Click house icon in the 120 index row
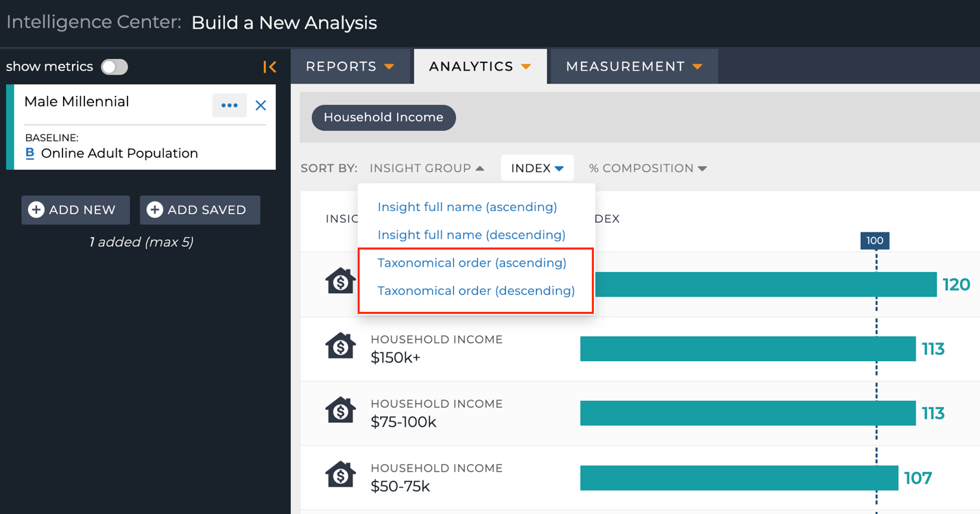Image resolution: width=980 pixels, height=514 pixels. (340, 282)
